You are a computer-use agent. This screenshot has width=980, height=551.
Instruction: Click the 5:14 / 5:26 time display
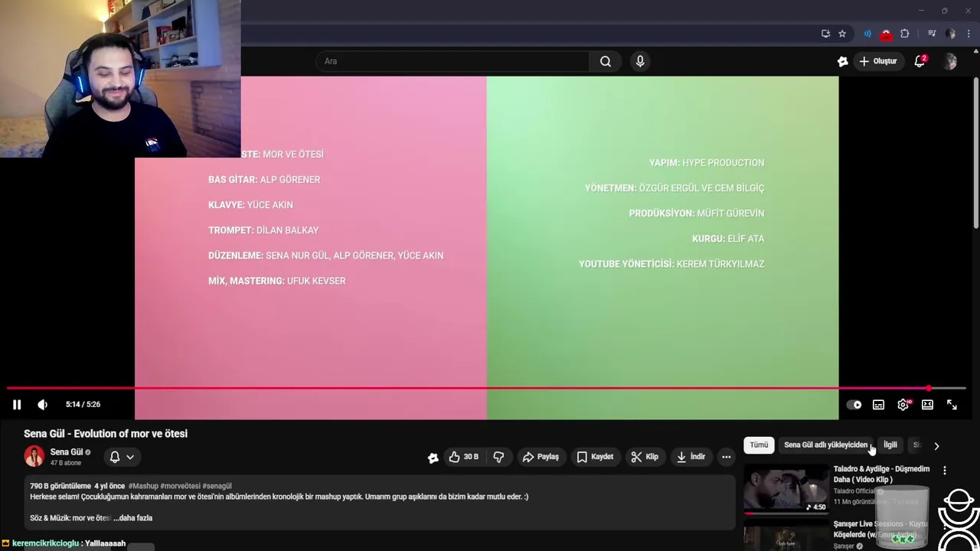pos(83,404)
